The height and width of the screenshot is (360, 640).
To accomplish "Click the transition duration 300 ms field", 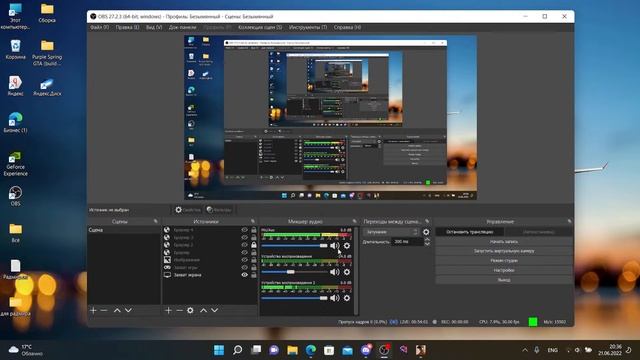I will [x=407, y=242].
